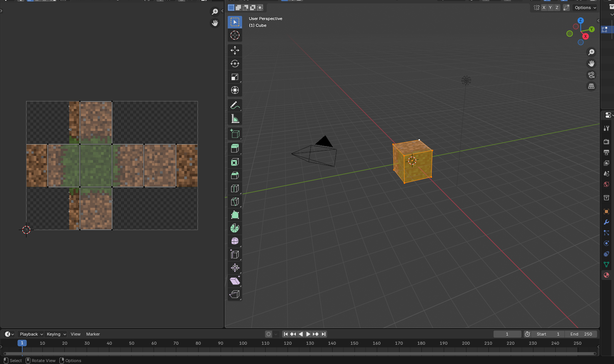
Task: Set selection mode to Extend
Action: coord(238,8)
